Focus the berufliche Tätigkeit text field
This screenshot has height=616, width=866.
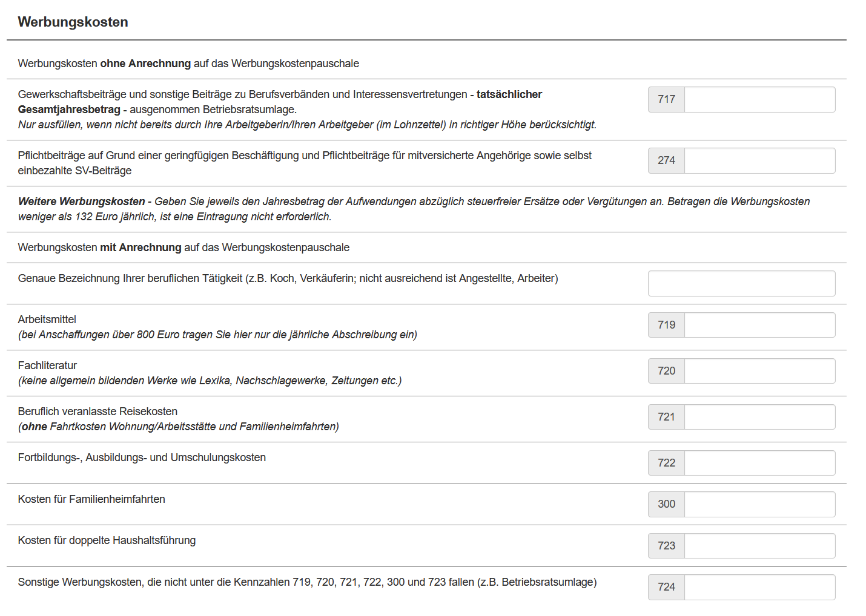(x=741, y=283)
